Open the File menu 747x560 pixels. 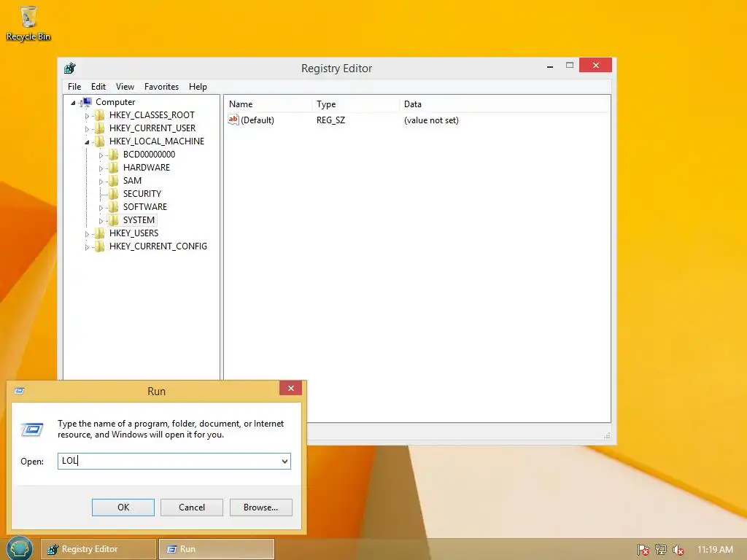(74, 87)
